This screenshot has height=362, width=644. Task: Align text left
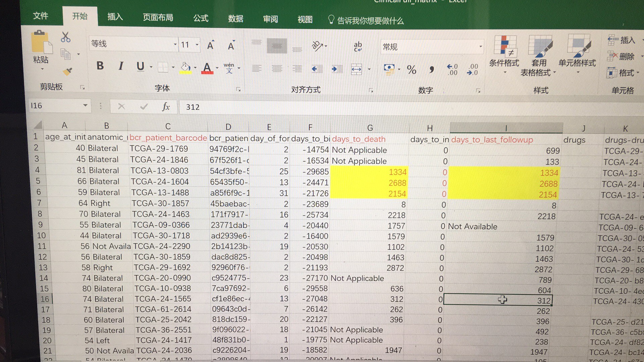point(257,68)
